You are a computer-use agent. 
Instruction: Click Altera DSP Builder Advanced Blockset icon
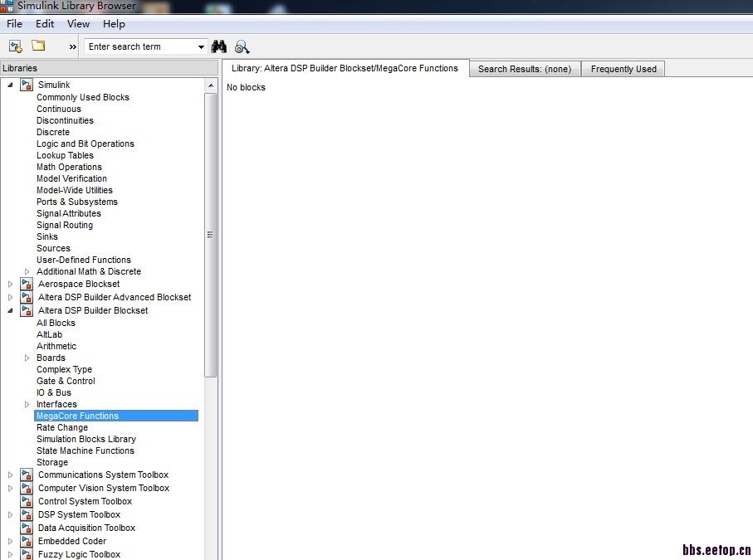[27, 298]
